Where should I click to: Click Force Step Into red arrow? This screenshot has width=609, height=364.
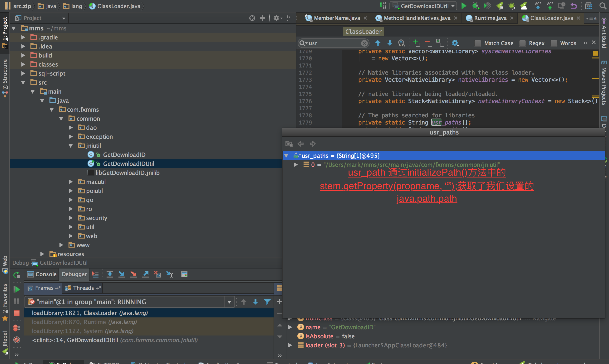(133, 274)
